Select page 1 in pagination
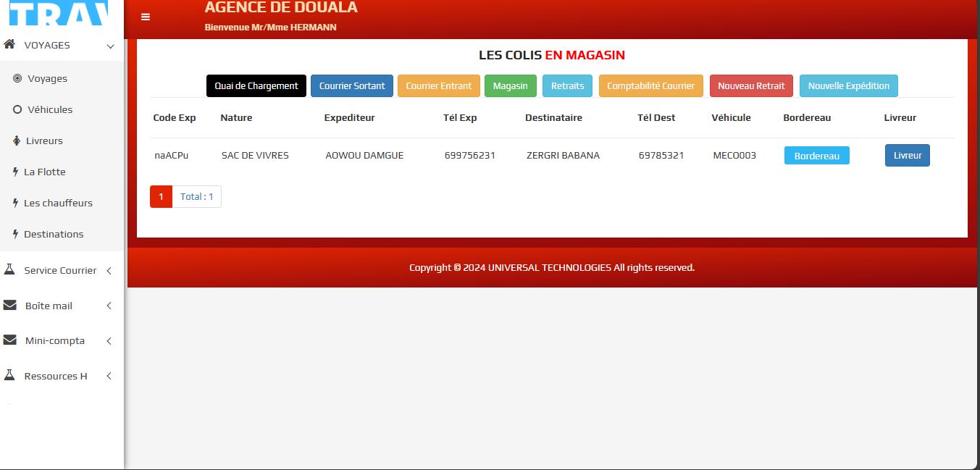Screen dimensions: 980x470 pyautogui.click(x=161, y=196)
